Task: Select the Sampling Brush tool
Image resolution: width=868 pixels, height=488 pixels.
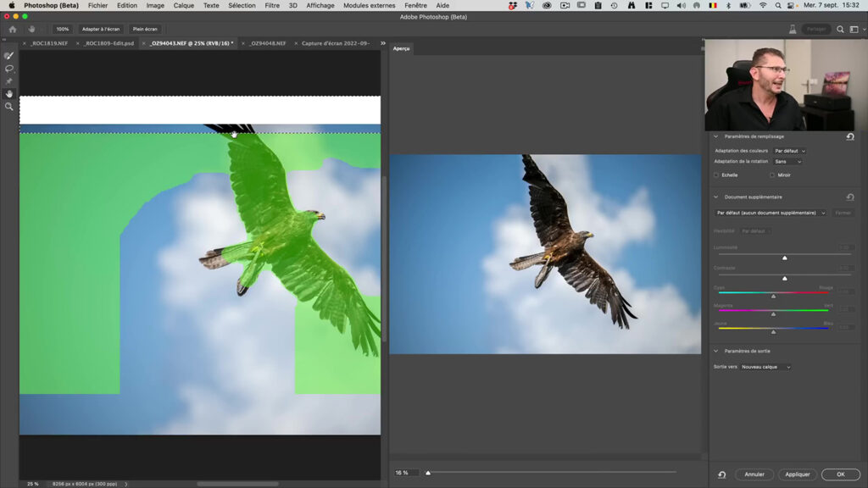Action: pyautogui.click(x=8, y=56)
